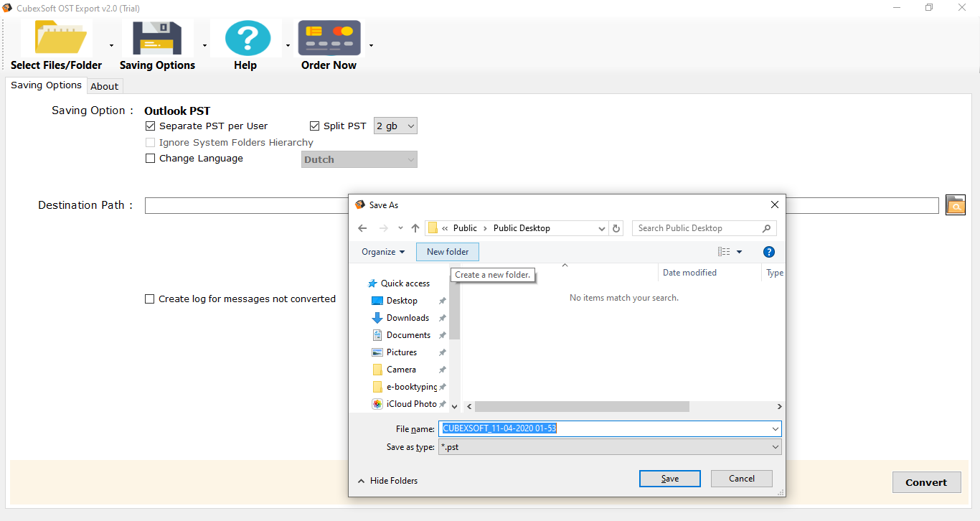The height and width of the screenshot is (521, 980).
Task: Click the refresh icon beside the address bar
Action: pos(616,228)
